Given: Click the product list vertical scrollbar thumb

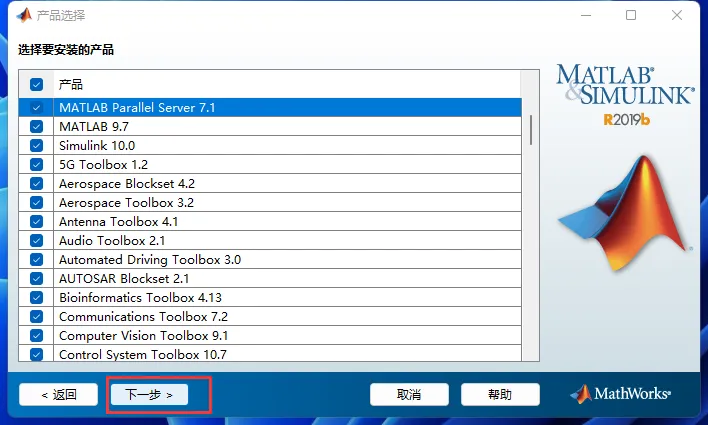Looking at the screenshot, I should click(531, 130).
